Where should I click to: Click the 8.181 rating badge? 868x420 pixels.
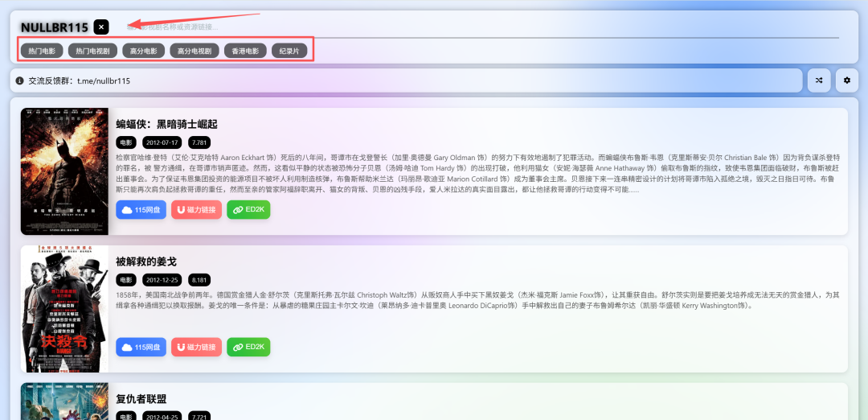[x=199, y=280]
